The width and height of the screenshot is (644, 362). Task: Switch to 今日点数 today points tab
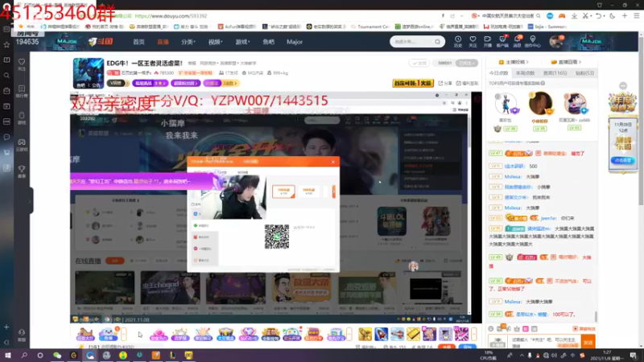pos(499,73)
